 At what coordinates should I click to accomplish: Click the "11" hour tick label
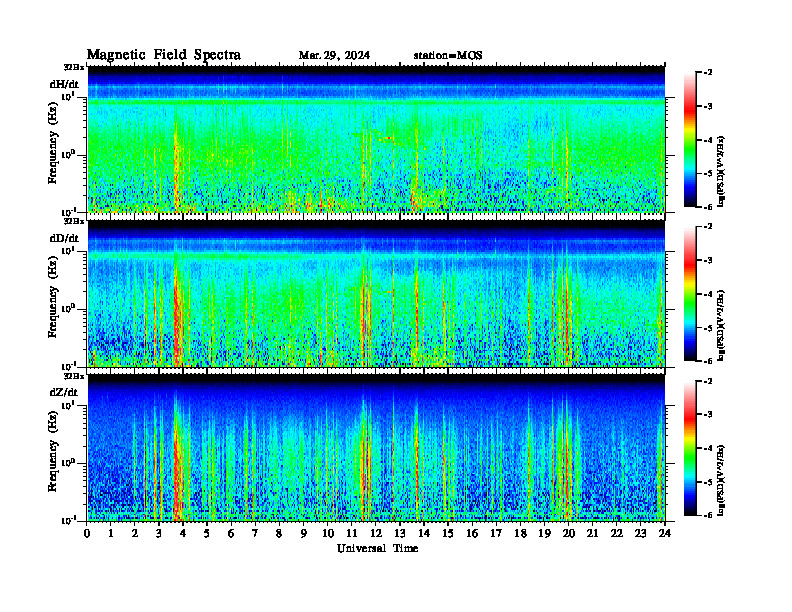tap(352, 533)
